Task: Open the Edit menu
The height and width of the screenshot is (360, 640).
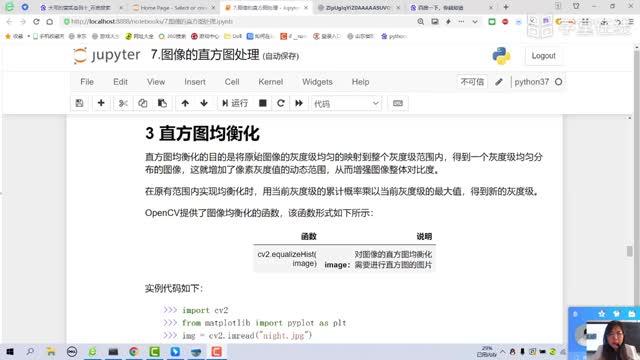Action: (120, 82)
